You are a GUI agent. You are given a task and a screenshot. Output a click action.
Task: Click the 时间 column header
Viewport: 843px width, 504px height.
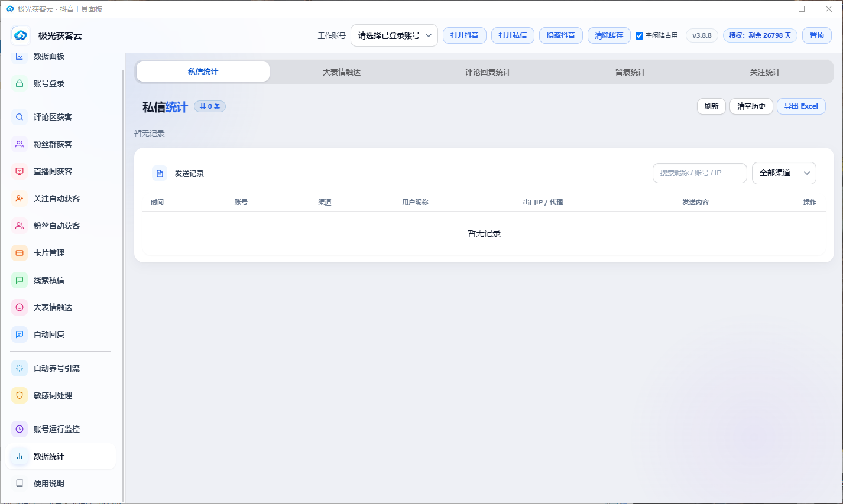click(x=157, y=202)
